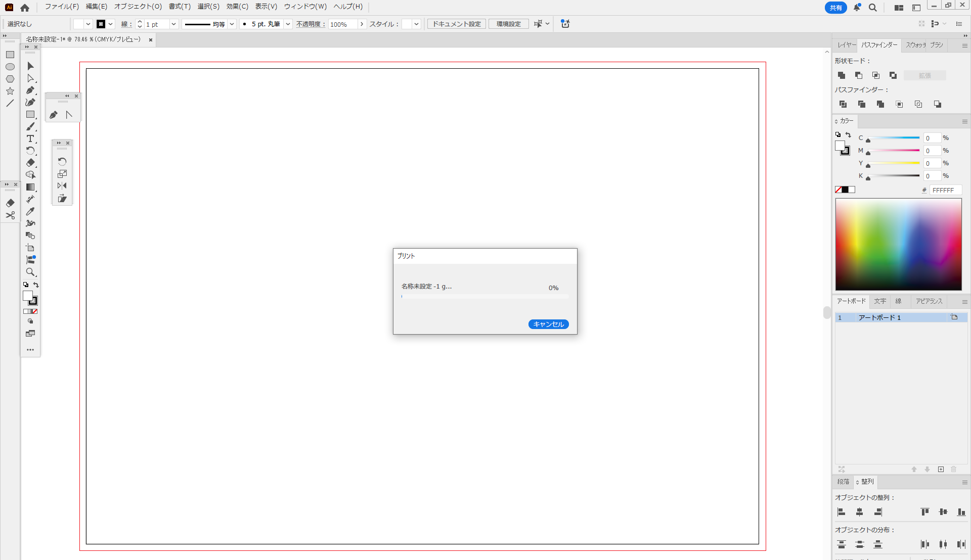This screenshot has height=560, width=971.
Task: Open document setup via the toolbar button
Action: pos(455,24)
